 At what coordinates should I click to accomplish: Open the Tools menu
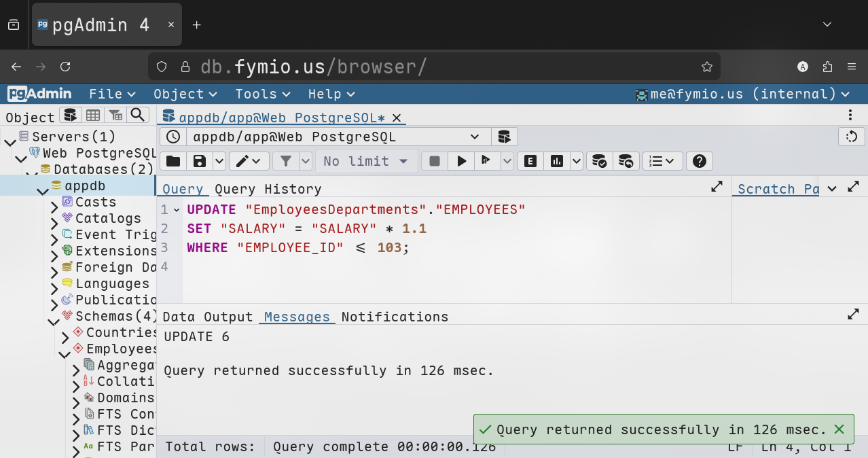(x=262, y=94)
